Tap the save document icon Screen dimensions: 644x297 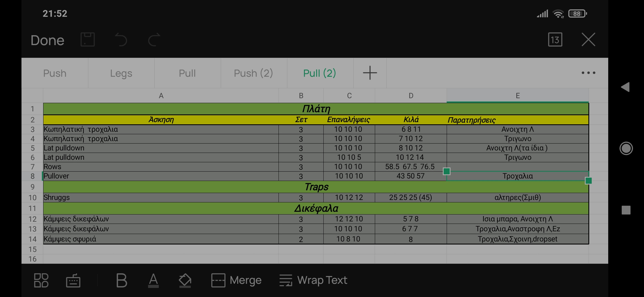pyautogui.click(x=88, y=40)
